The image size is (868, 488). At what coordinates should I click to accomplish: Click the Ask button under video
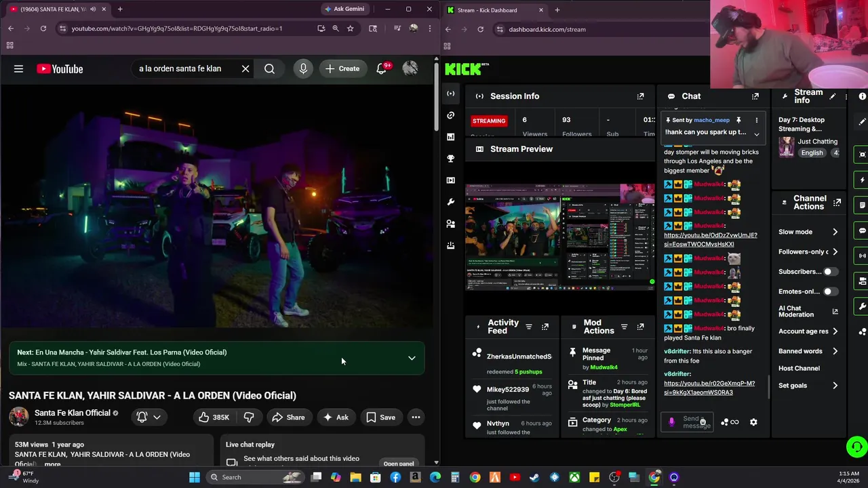(x=336, y=418)
